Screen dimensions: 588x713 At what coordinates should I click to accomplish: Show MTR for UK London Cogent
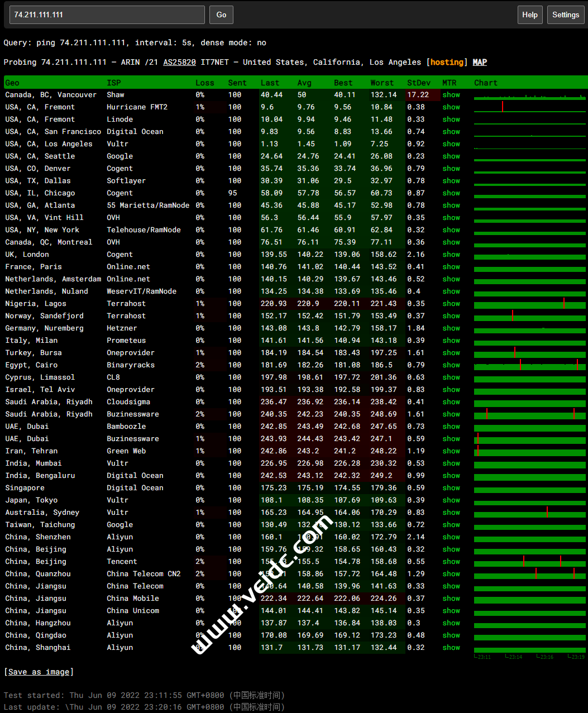(451, 255)
